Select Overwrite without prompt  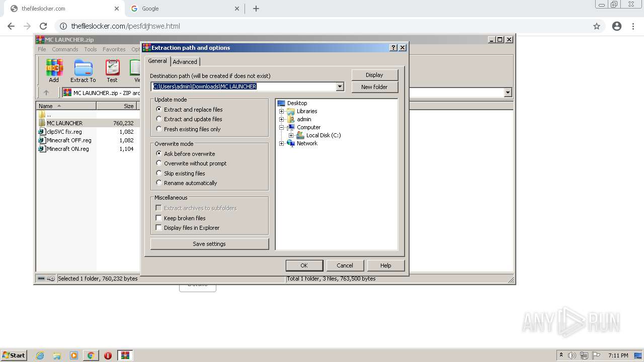[x=192, y=163]
